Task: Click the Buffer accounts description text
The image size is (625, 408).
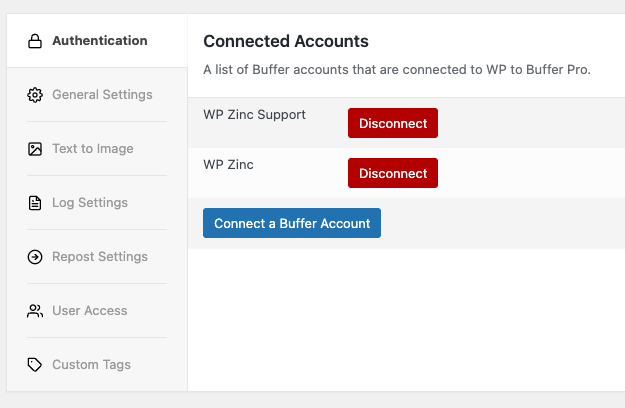Action: 397,70
